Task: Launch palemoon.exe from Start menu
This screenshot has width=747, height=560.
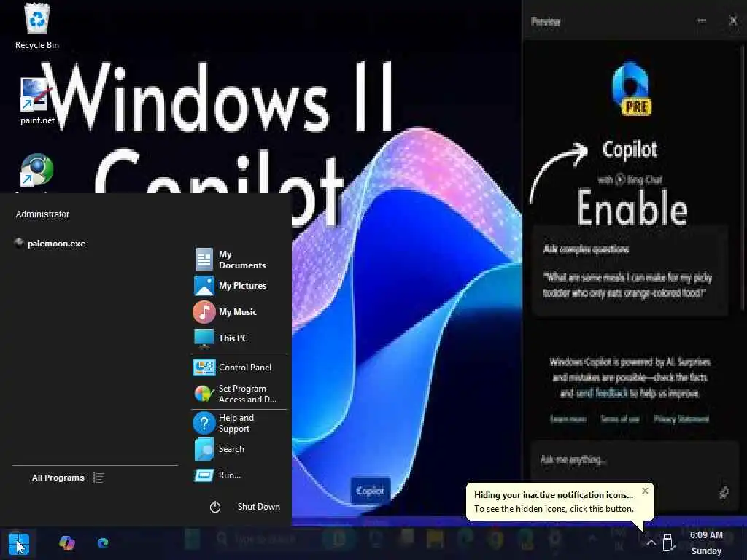Action: coord(50,244)
